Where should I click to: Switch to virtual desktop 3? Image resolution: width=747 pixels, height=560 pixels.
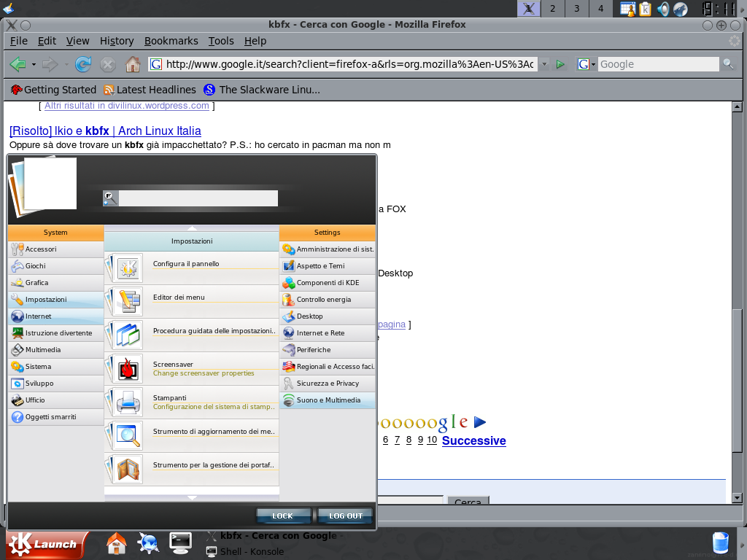(x=577, y=9)
